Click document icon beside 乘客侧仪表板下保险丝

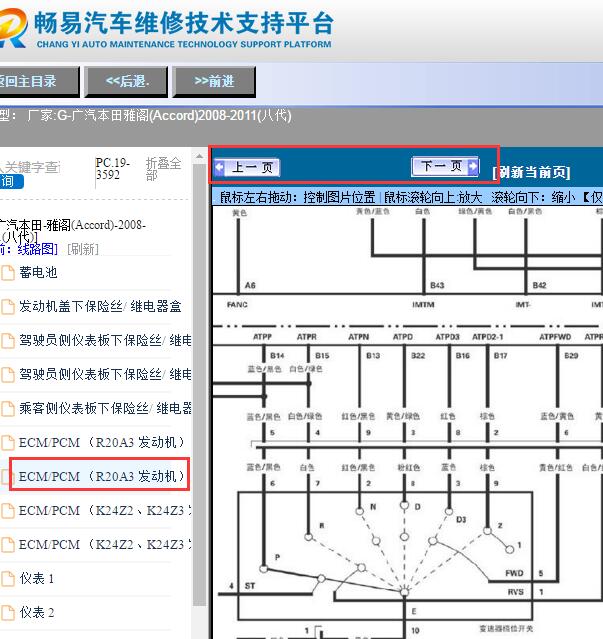pos(8,408)
